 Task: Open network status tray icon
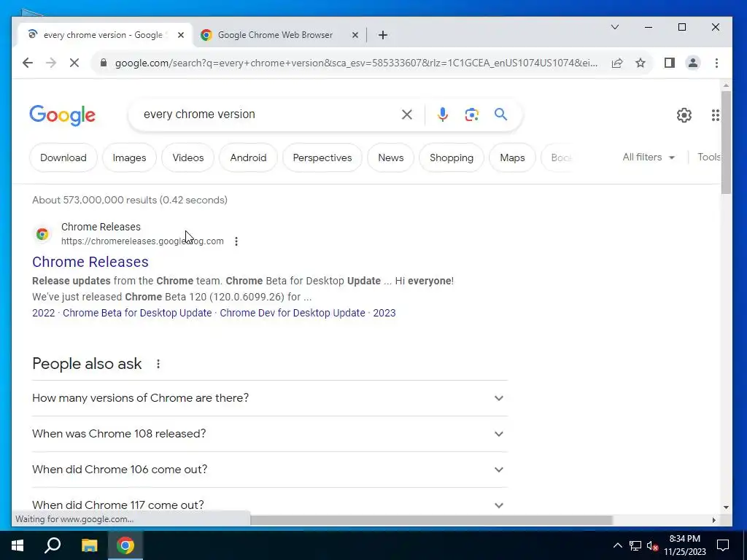point(635,545)
